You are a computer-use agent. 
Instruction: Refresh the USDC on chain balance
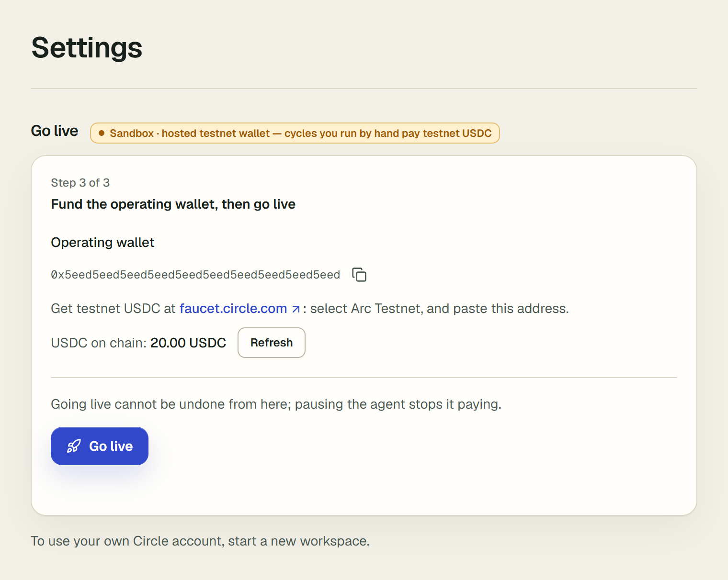click(x=272, y=343)
